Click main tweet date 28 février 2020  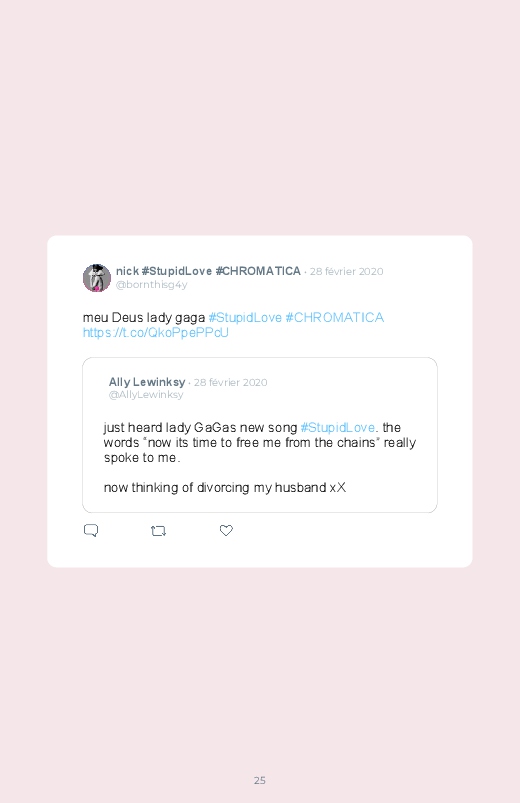click(x=346, y=271)
